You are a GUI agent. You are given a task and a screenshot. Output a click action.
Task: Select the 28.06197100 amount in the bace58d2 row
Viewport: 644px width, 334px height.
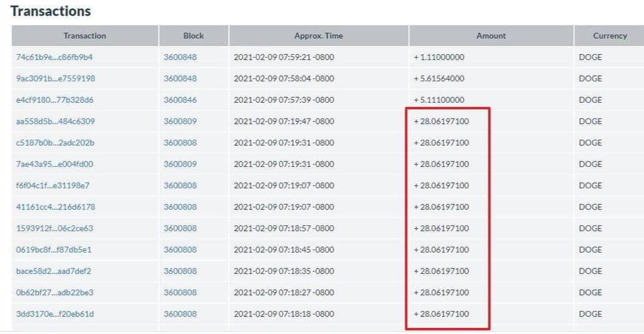tap(441, 271)
